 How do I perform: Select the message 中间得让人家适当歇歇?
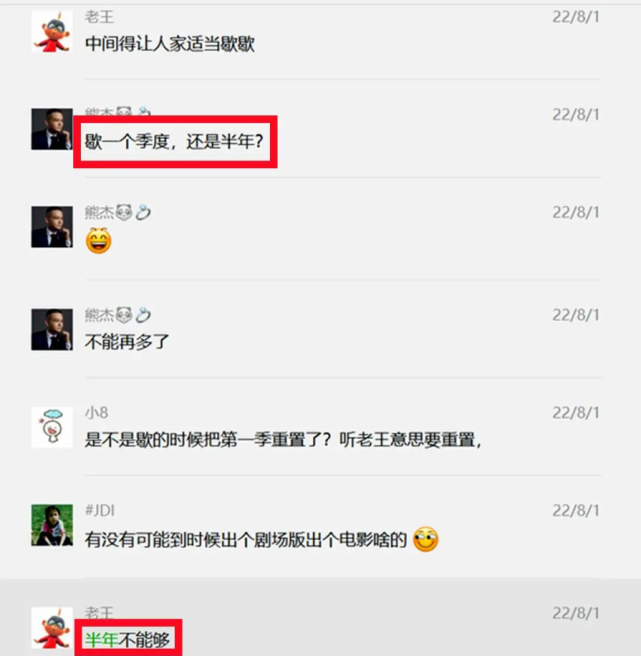pyautogui.click(x=170, y=44)
